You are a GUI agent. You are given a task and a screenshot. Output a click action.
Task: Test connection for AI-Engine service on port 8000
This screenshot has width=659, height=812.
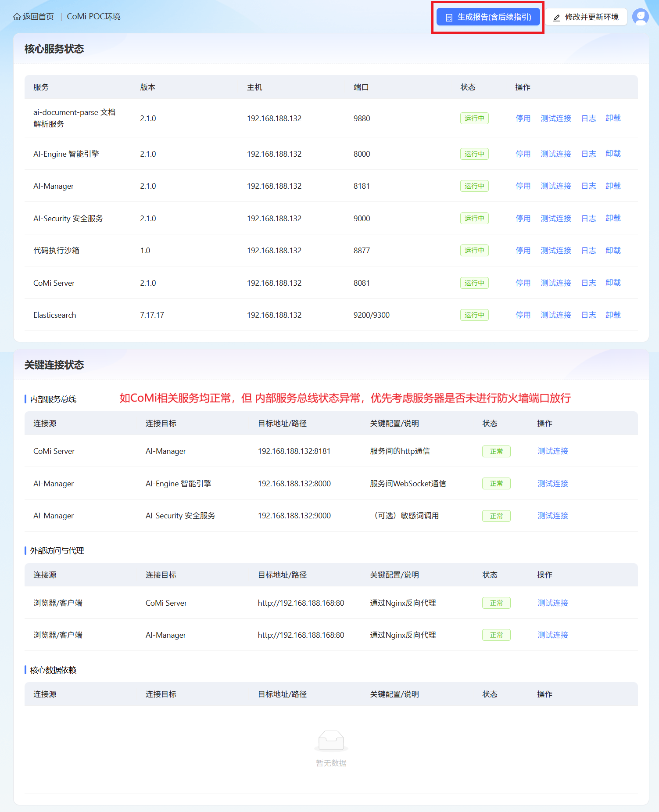(556, 154)
